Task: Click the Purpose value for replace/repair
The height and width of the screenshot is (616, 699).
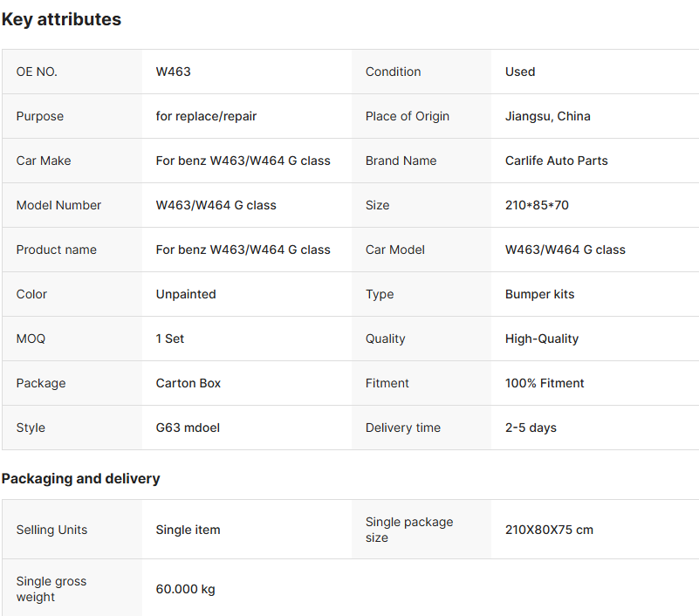Action: coord(206,116)
